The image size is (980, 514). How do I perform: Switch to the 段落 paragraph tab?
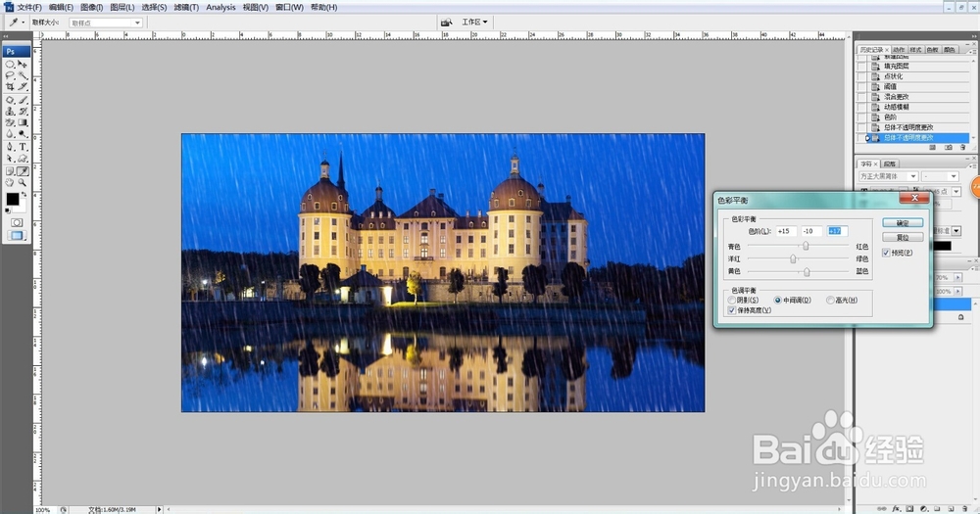pyautogui.click(x=891, y=164)
